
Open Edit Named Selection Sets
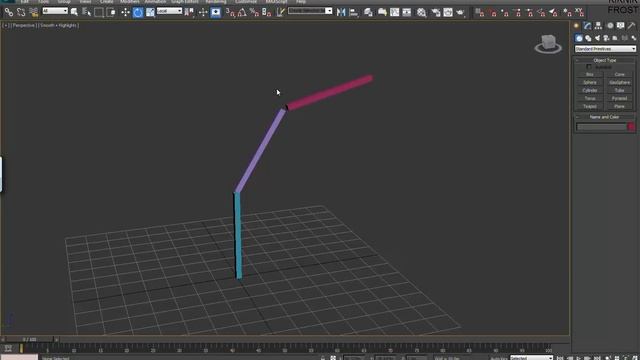point(280,12)
